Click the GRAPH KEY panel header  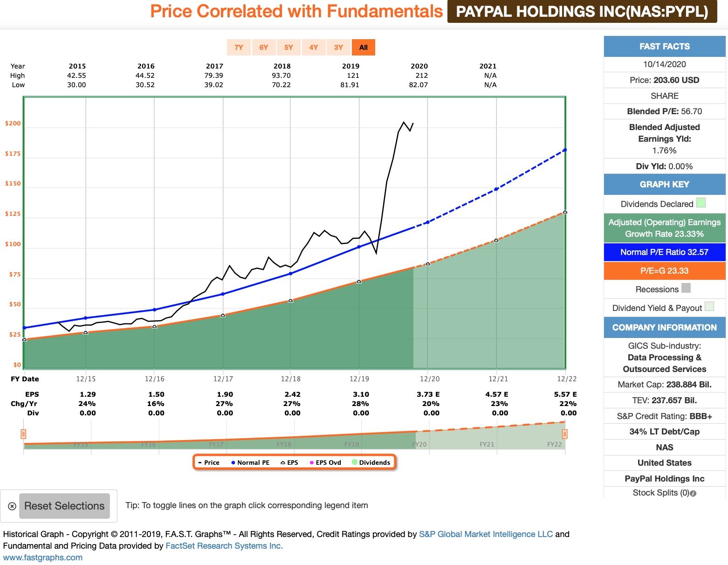[665, 184]
